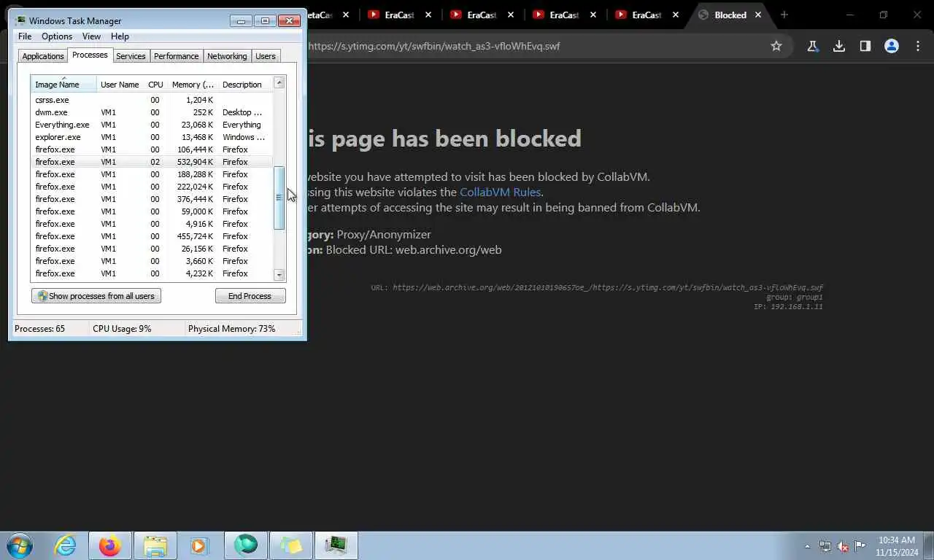Click the process list scroll down arrow
The width and height of the screenshot is (934, 560).
pos(279,275)
